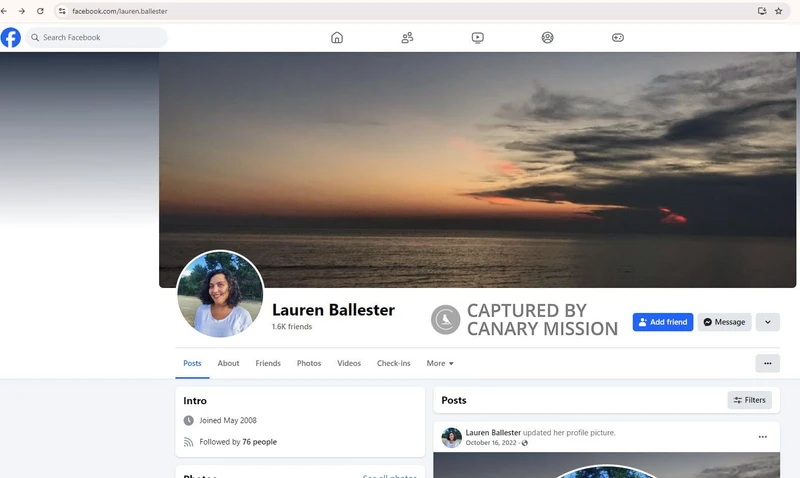
Task: Switch to the Friends tab
Action: click(x=268, y=363)
